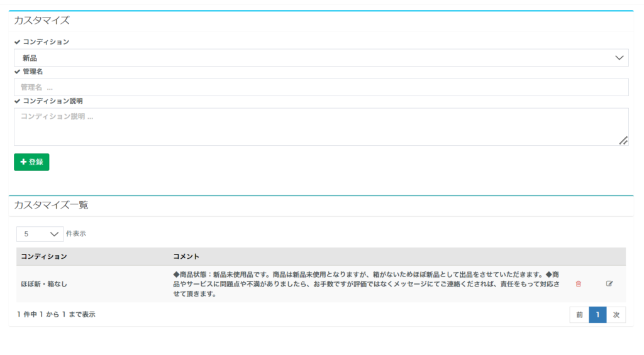The image size is (644, 355).
Task: Click the red trash delete icon
Action: coord(579,284)
